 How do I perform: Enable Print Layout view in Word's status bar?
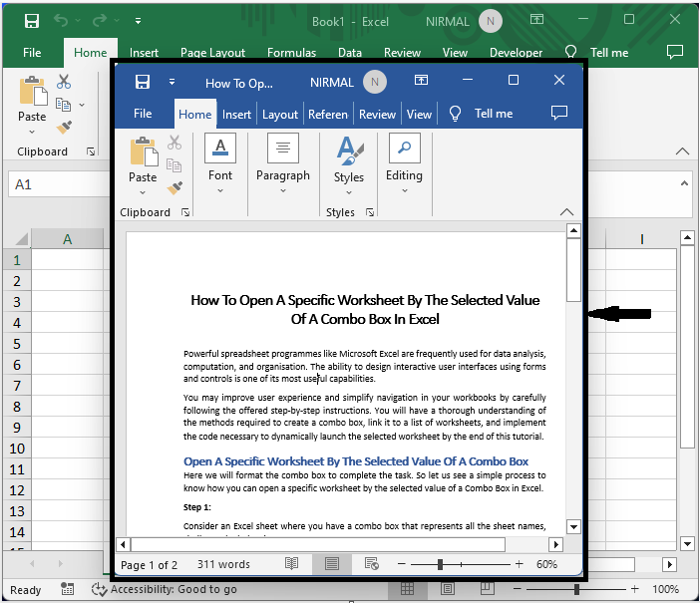pos(331,564)
